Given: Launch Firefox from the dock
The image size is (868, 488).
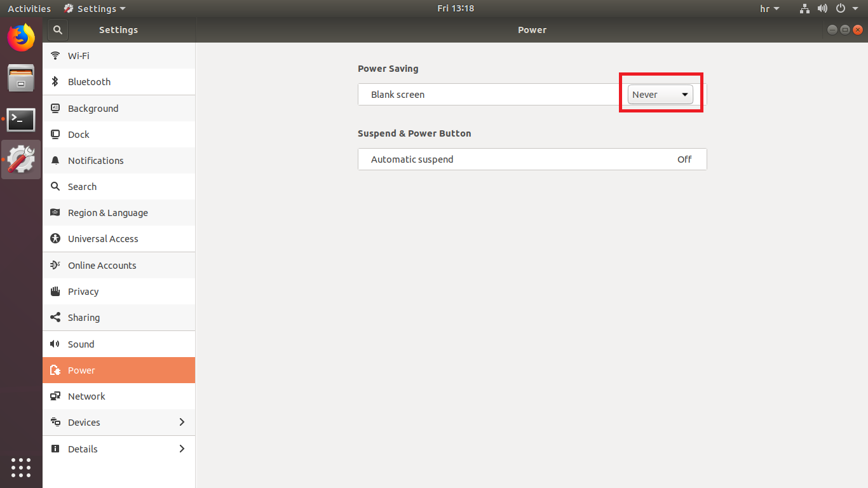Looking at the screenshot, I should [21, 37].
